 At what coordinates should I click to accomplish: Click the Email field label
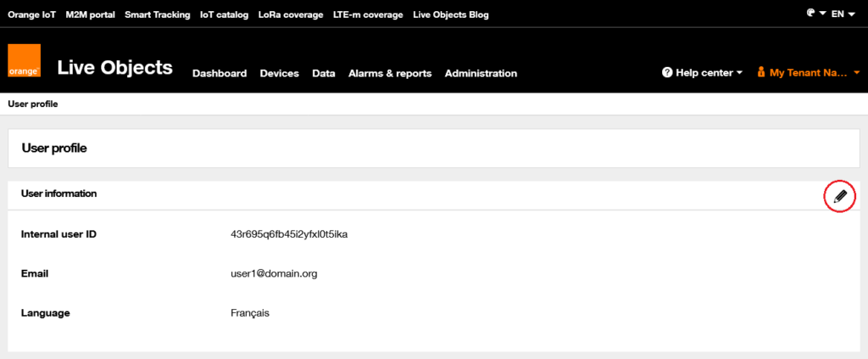pyautogui.click(x=35, y=273)
